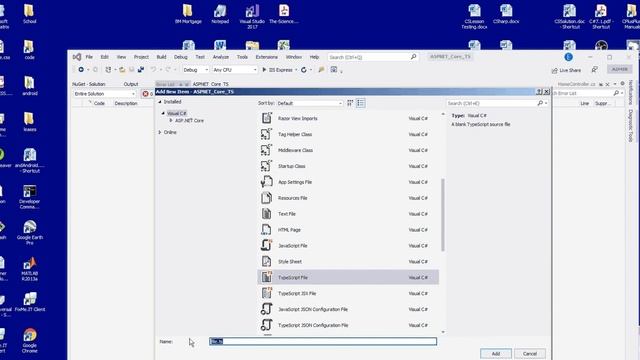Image resolution: width=640 pixels, height=360 pixels.
Task: Pick the Text File template icon
Action: 267,213
